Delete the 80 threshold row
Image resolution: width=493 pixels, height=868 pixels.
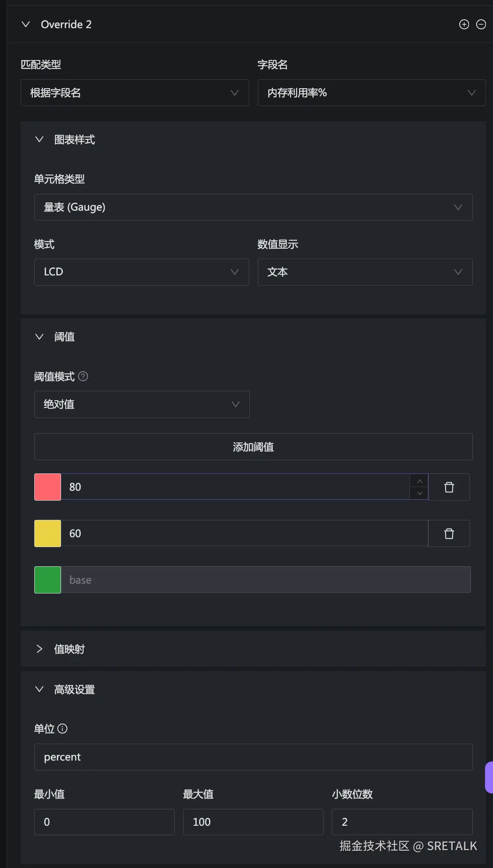click(x=449, y=487)
